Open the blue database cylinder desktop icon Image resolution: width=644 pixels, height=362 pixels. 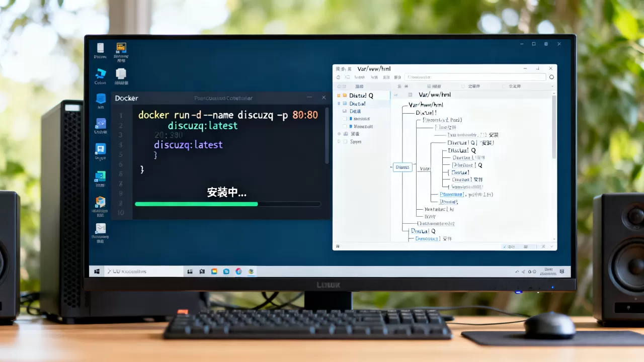point(101,99)
